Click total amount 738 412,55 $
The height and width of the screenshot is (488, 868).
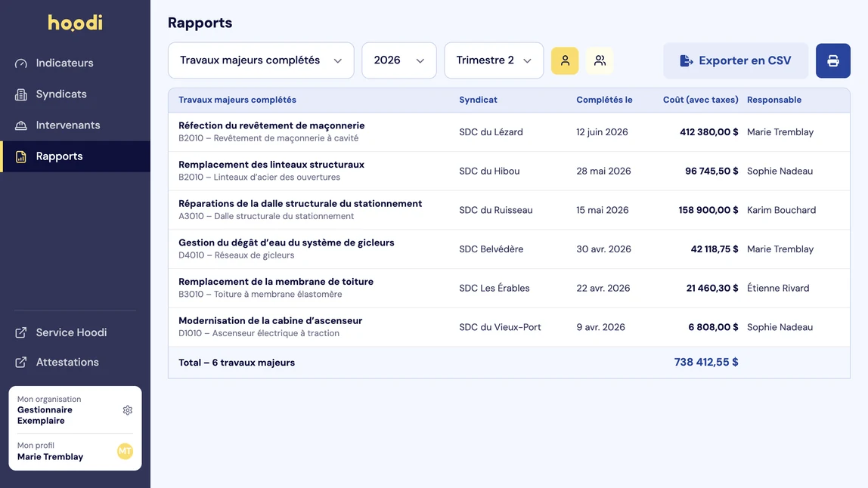[705, 363]
